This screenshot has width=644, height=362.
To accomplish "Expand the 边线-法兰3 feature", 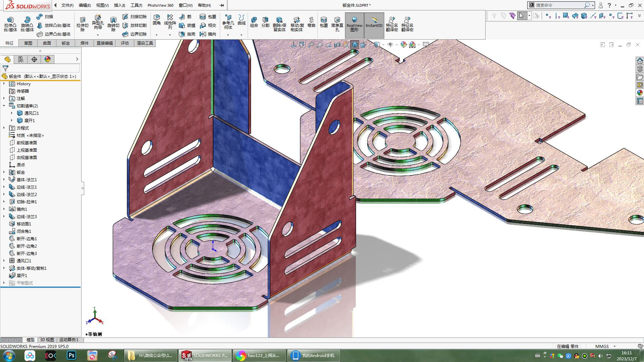I will click(x=4, y=216).
